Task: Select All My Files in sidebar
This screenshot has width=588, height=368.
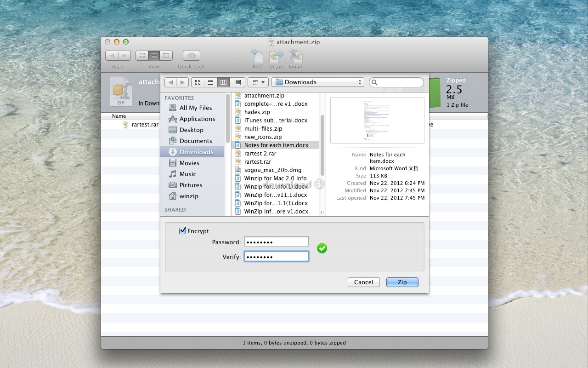Action: click(x=192, y=108)
